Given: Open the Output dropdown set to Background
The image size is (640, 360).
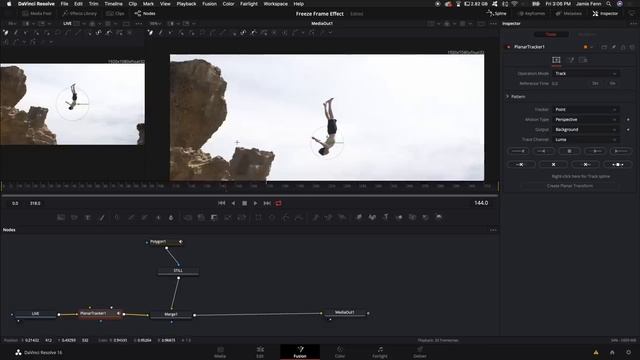Looking at the screenshot, I should point(585,129).
